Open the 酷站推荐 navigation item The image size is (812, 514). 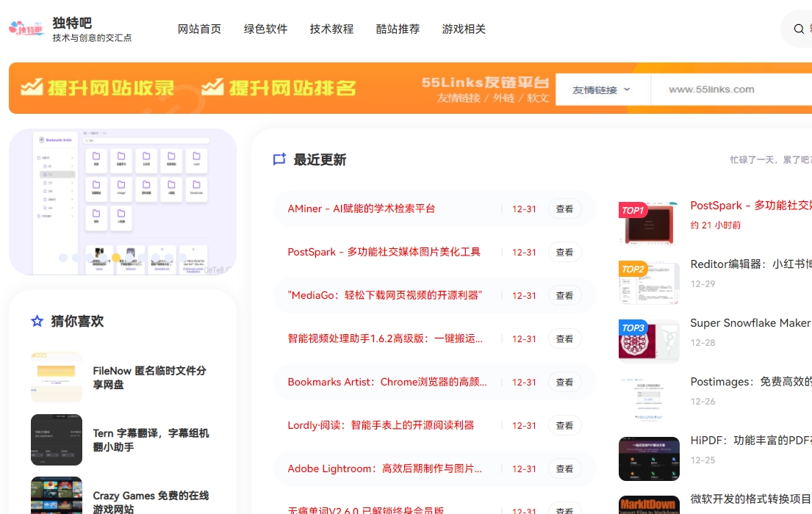tap(398, 29)
